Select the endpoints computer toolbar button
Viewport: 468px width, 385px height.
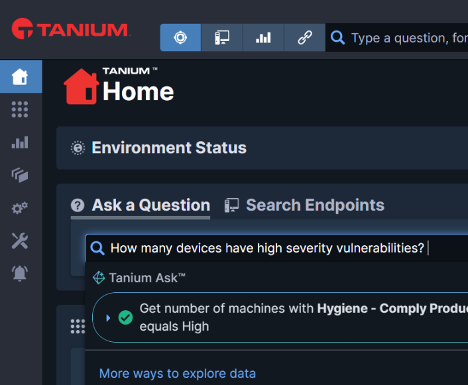coord(222,37)
